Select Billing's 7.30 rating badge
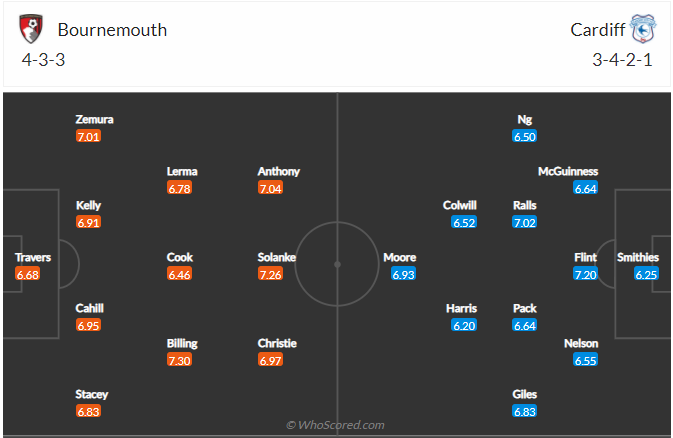673x438 pixels. coord(180,360)
